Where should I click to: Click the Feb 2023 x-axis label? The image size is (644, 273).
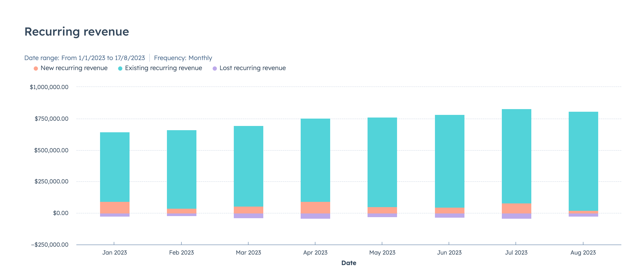pyautogui.click(x=181, y=252)
